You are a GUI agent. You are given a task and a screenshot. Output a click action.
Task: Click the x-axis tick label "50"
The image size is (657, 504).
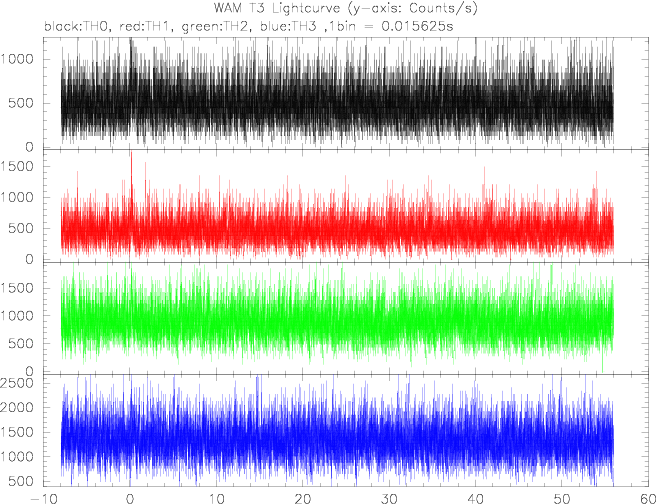pyautogui.click(x=562, y=499)
